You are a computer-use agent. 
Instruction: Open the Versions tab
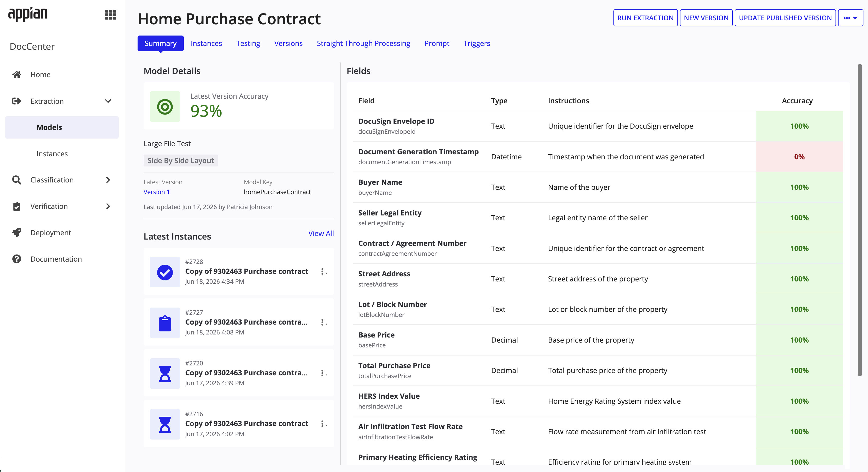(288, 43)
